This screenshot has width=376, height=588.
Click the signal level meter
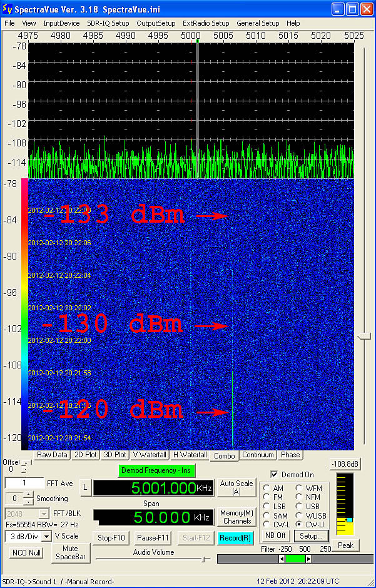pos(345,504)
